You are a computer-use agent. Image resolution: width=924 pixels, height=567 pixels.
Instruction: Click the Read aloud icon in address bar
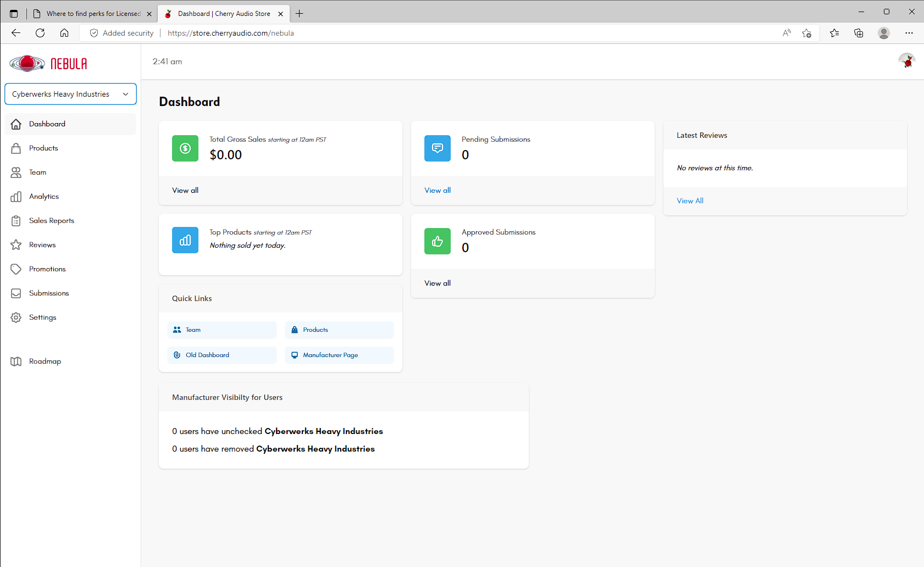tap(787, 33)
